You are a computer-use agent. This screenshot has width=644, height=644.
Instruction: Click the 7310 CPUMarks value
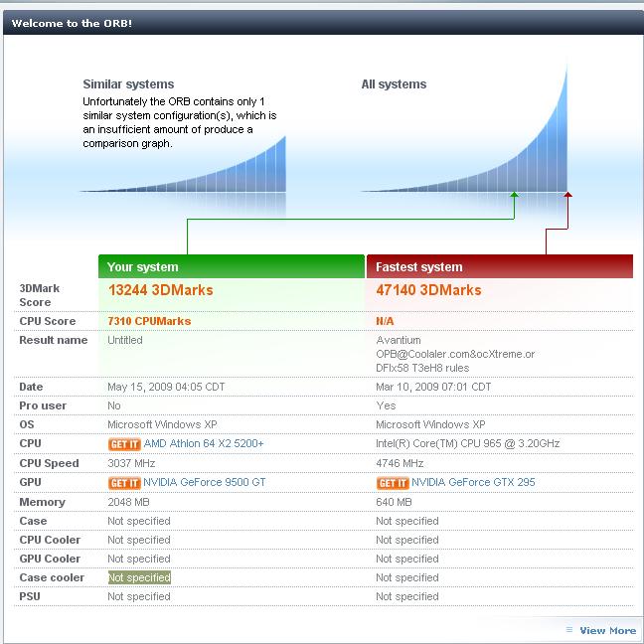pyautogui.click(x=149, y=321)
